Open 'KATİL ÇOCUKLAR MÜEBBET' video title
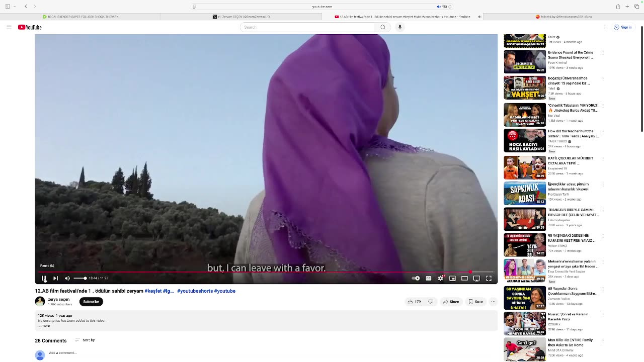The width and height of the screenshot is (644, 362). tap(571, 160)
